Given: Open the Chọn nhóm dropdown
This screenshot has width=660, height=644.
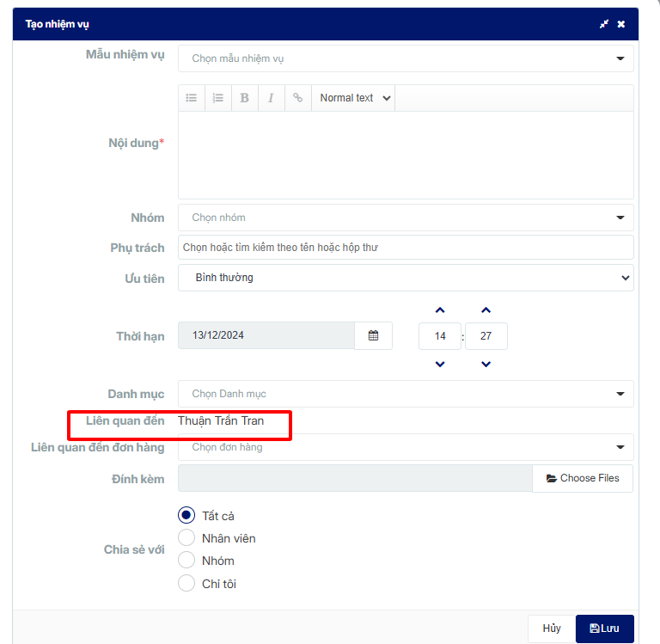Looking at the screenshot, I should tap(406, 218).
